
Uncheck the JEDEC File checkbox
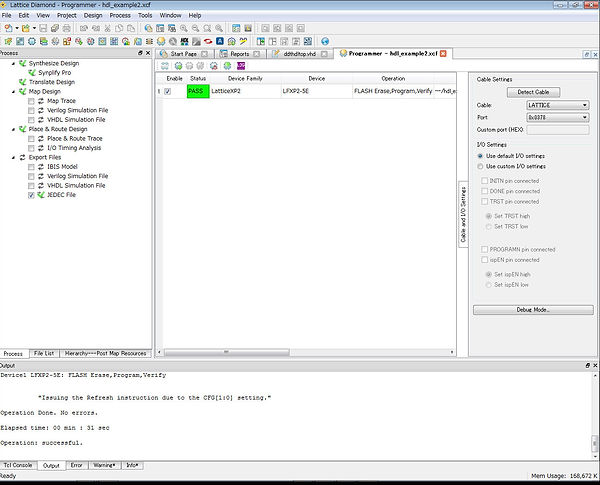(31, 195)
